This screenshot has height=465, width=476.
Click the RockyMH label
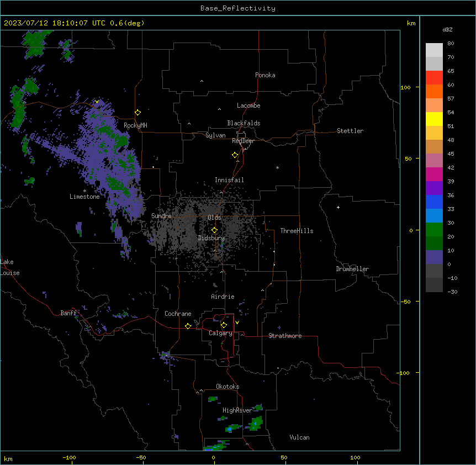point(135,125)
